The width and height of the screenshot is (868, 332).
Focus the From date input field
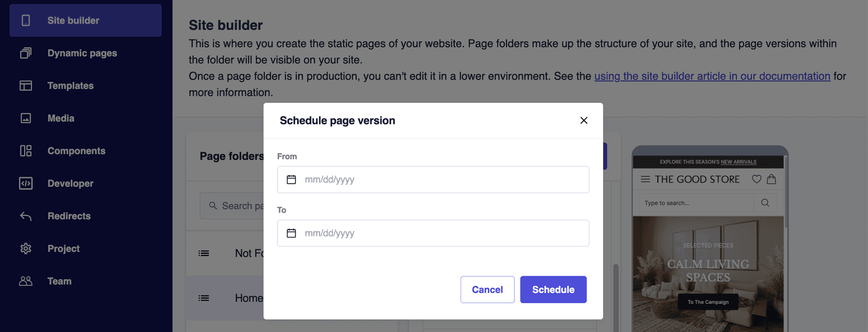(x=443, y=180)
